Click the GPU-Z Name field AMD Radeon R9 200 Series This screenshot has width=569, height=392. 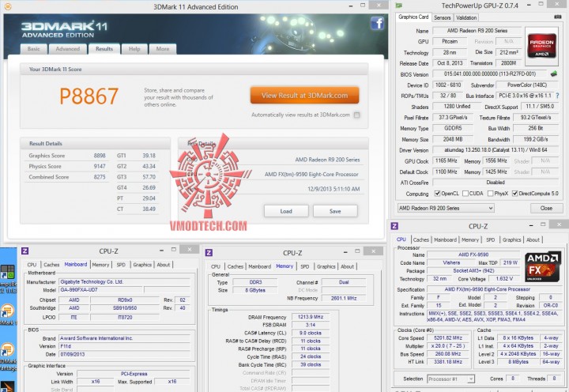[477, 31]
